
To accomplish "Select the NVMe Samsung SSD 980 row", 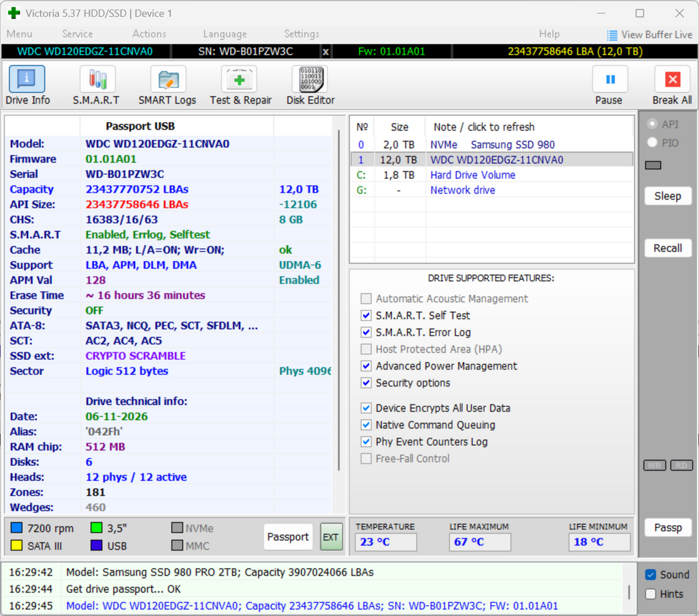I will 491,145.
